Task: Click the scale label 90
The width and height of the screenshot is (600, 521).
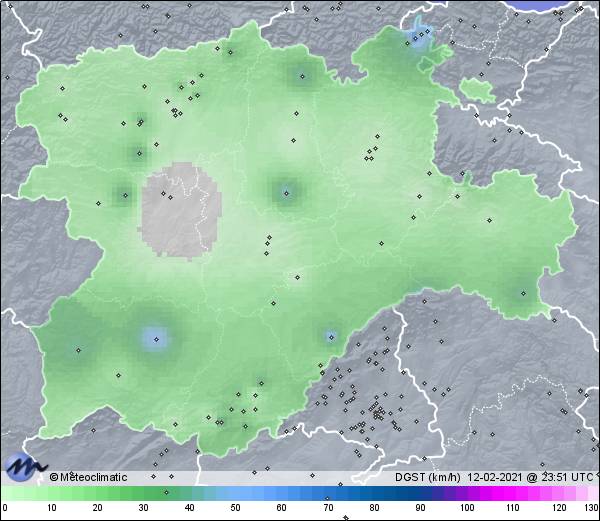Action: click(x=420, y=508)
